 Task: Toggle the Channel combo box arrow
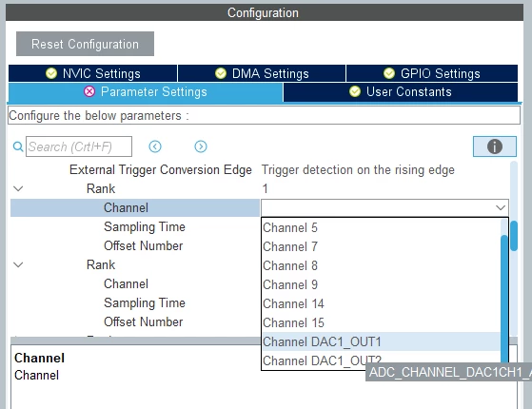(501, 207)
